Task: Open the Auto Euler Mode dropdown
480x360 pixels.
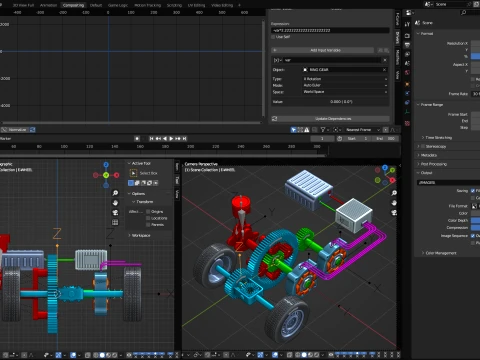Action: click(345, 85)
